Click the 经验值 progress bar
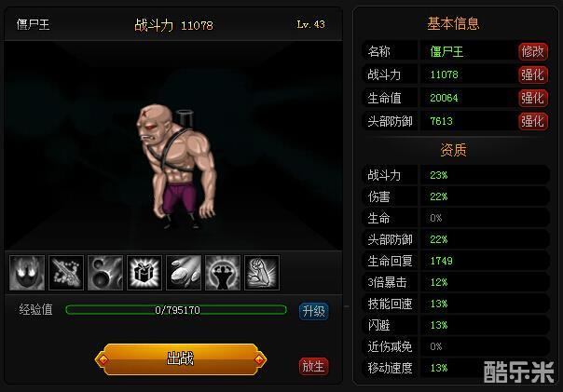The image size is (563, 392). pyautogui.click(x=176, y=310)
